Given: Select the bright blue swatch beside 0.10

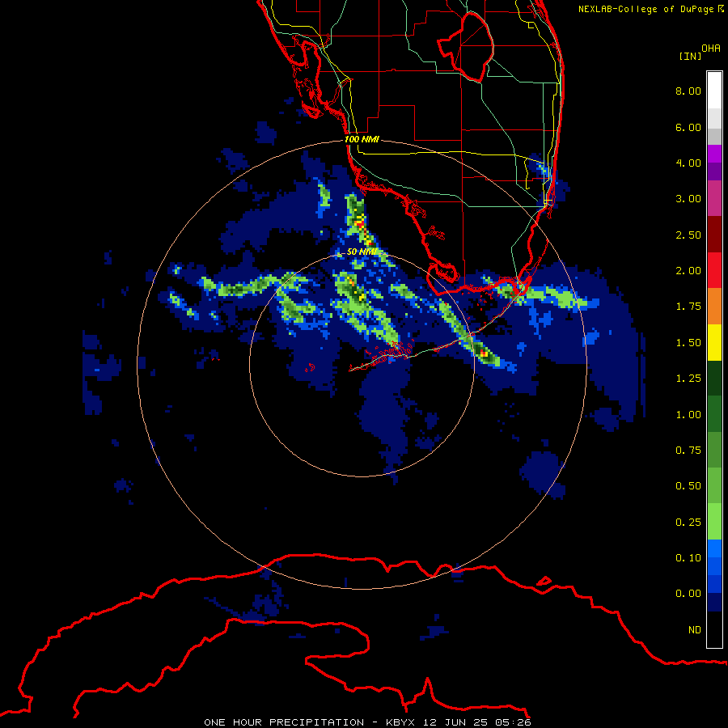Looking at the screenshot, I should pos(714,548).
